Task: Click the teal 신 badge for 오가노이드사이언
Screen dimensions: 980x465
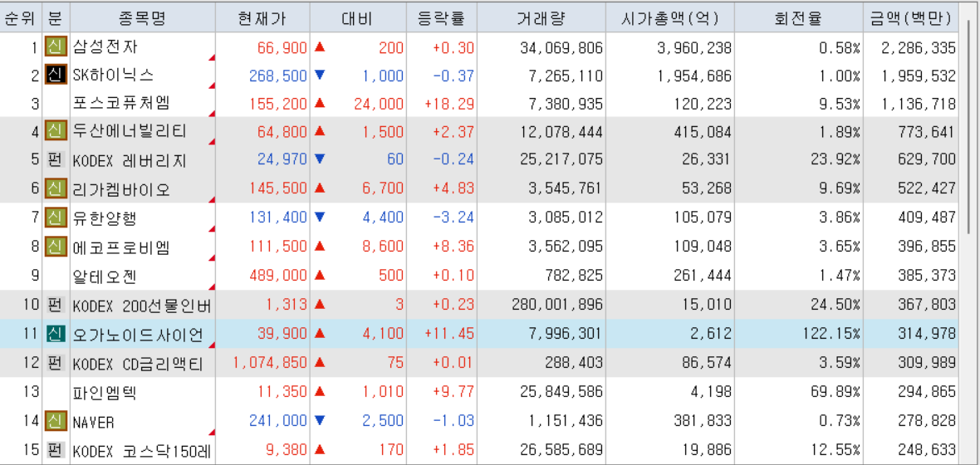Action: tap(56, 333)
